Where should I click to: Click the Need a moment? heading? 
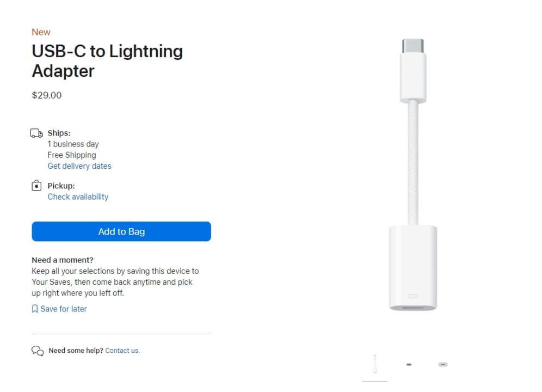click(63, 260)
